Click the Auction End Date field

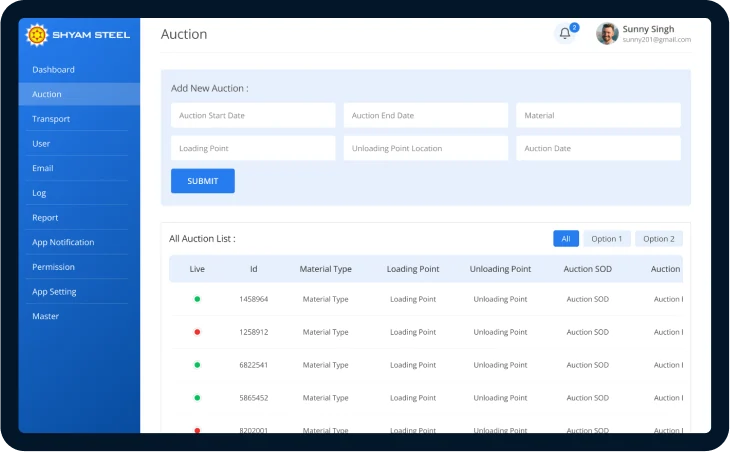426,115
